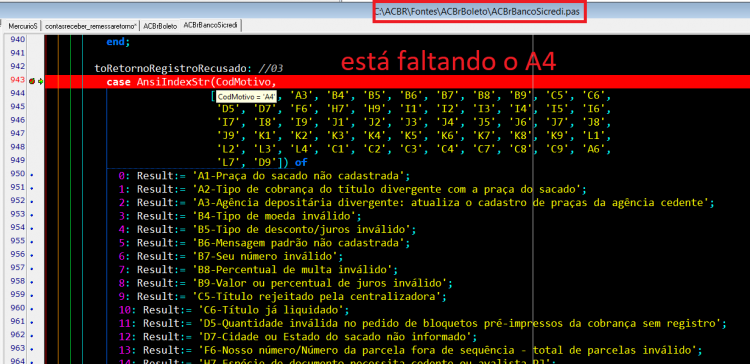
Task: Switch to the ACBrBoleto tab
Action: (160, 25)
